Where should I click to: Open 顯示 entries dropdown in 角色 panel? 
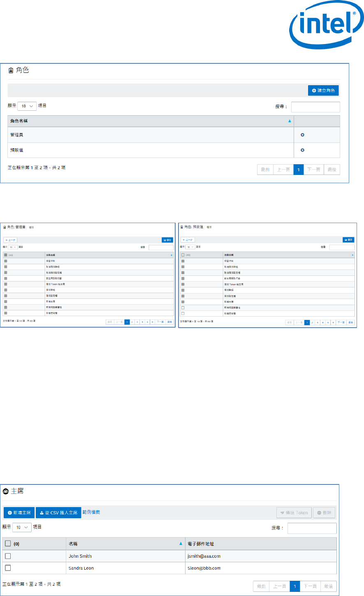click(27, 106)
